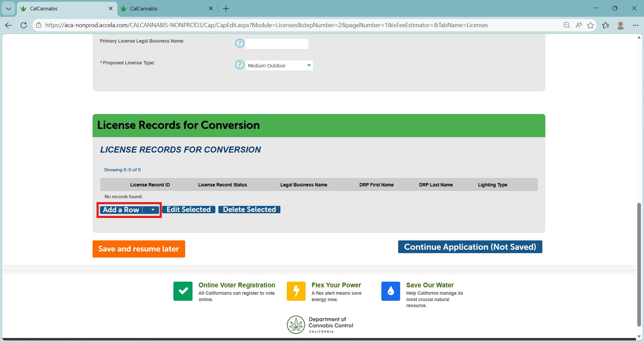Screen dimensions: 644x342
Task: Click Continue Application (Not Saved) button
Action: coord(470,247)
